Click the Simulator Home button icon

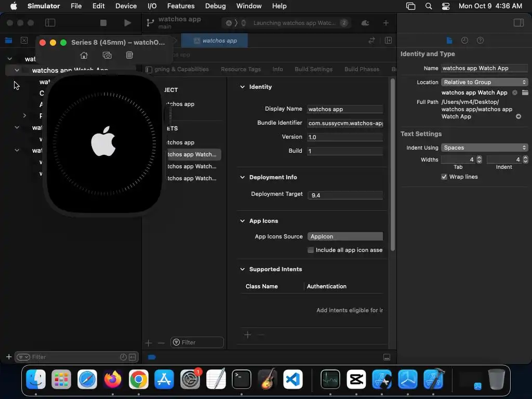click(84, 55)
